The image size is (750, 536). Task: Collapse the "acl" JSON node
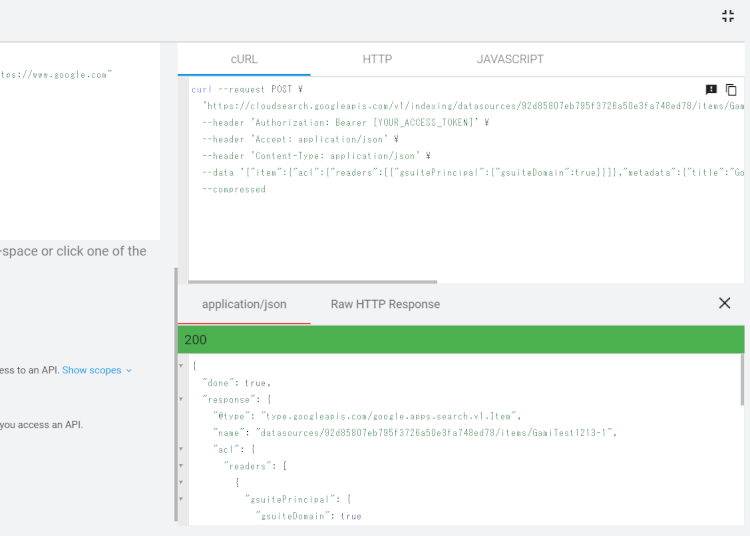[181, 449]
